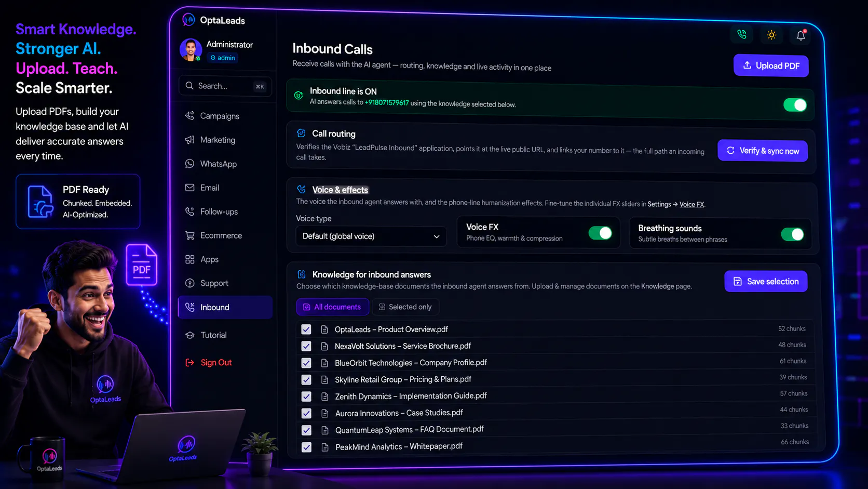
Task: Click the Voice & effects section icon
Action: [x=301, y=189]
